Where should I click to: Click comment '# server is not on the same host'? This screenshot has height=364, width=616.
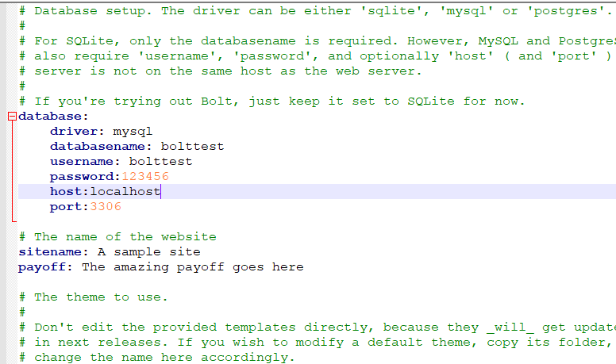220,71
